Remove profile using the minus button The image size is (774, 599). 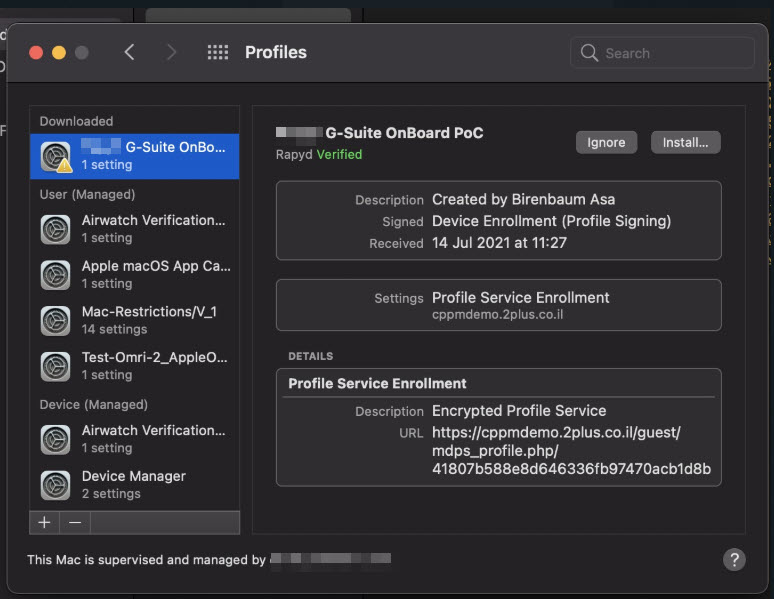pyautogui.click(x=74, y=522)
